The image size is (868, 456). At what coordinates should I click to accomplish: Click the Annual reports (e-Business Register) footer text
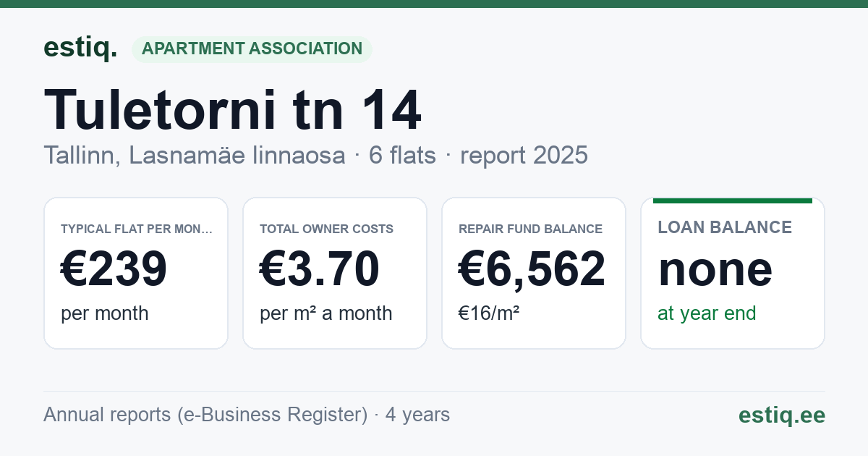(x=205, y=415)
